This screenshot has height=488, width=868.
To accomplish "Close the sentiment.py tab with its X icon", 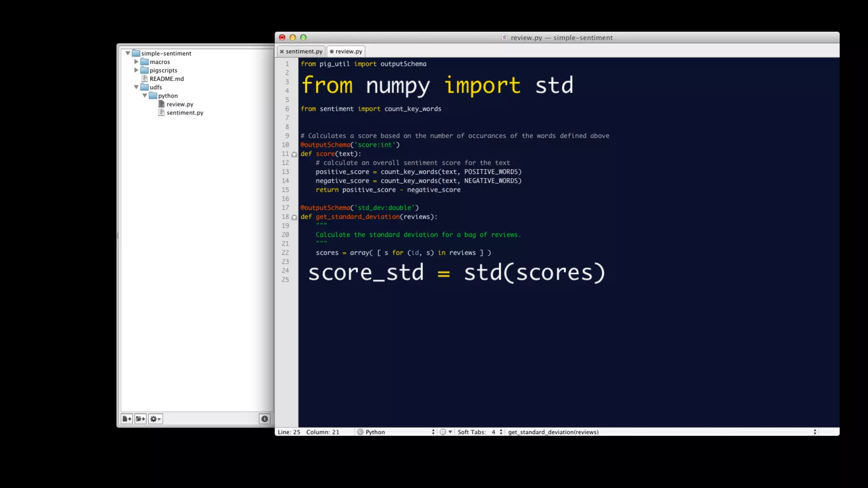I will pyautogui.click(x=282, y=52).
